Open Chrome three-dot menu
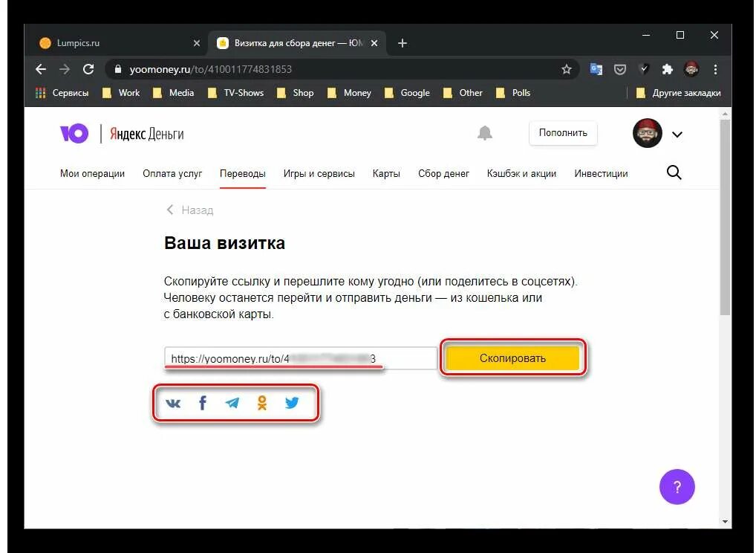Viewport: 756px width, 553px height. pyautogui.click(x=715, y=69)
